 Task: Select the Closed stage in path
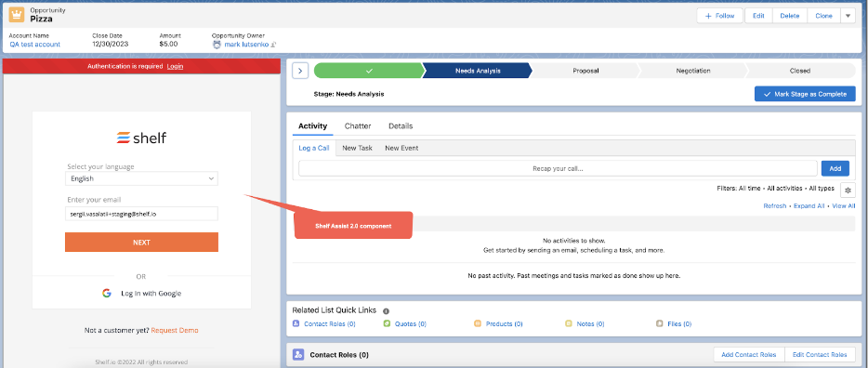click(800, 71)
